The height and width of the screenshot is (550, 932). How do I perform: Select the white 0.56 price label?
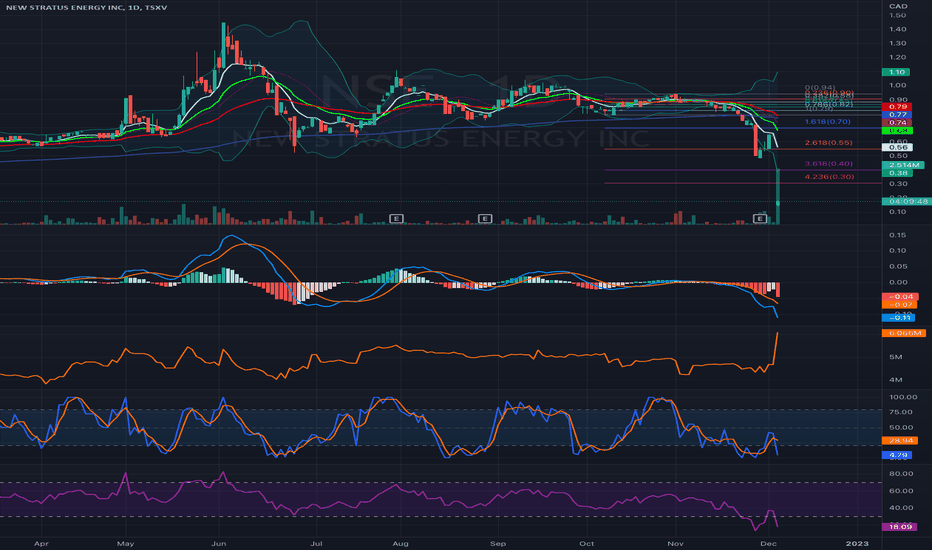point(896,147)
